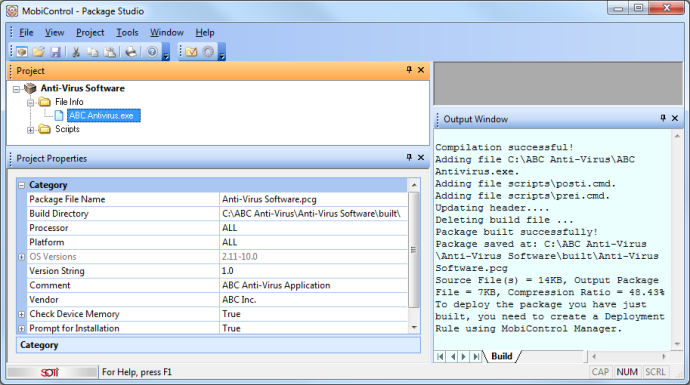
Task: Collapse the Category properties group
Action: coord(22,185)
